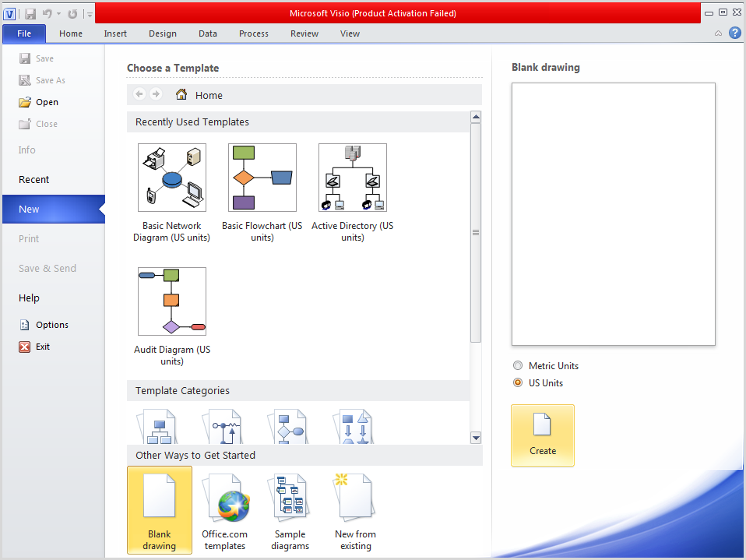Switch to the Design ribbon tab

pos(163,33)
